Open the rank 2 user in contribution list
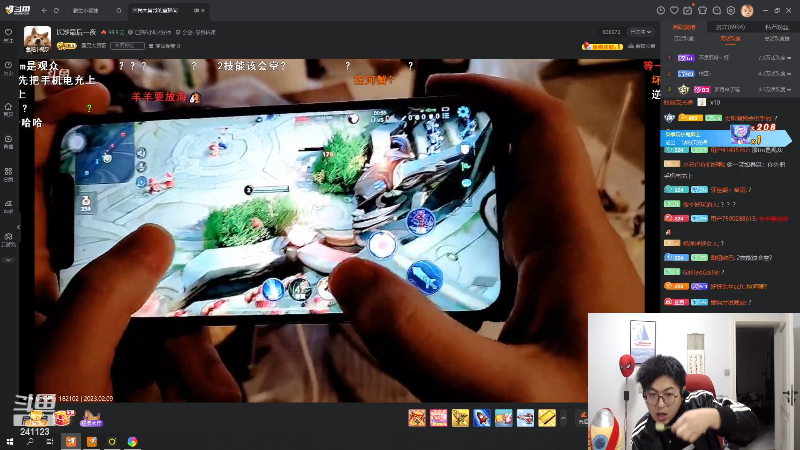The image size is (800, 450). click(x=729, y=73)
